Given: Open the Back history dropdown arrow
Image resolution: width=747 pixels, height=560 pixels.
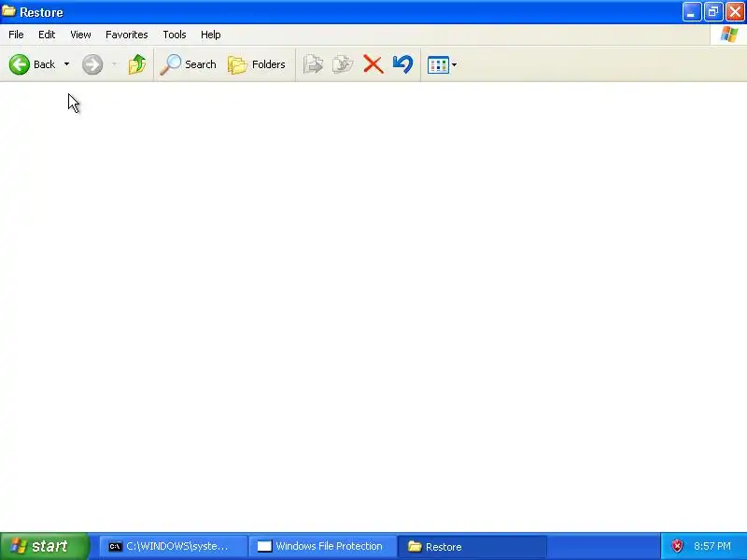Looking at the screenshot, I should (66, 64).
